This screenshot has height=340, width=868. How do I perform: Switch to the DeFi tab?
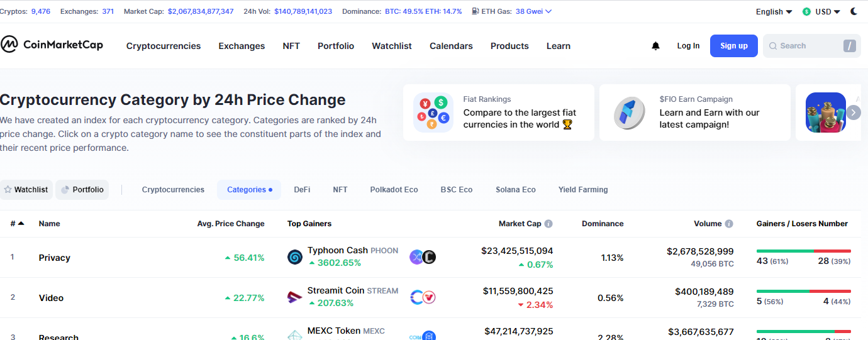point(302,189)
